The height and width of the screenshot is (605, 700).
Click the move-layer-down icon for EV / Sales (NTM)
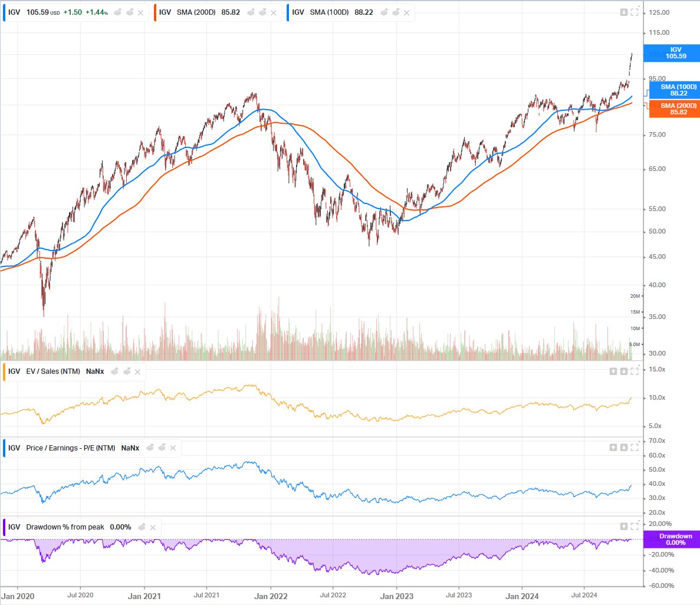pyautogui.click(x=127, y=371)
